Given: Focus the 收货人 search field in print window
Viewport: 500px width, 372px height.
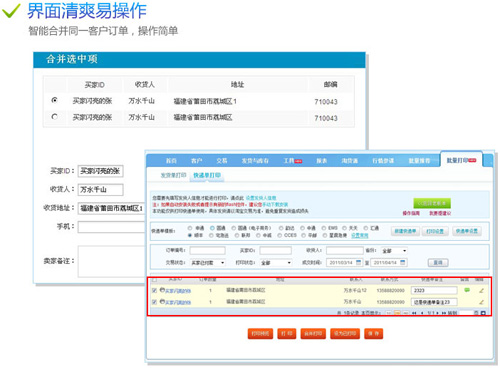Looking at the screenshot, I should coord(345,250).
